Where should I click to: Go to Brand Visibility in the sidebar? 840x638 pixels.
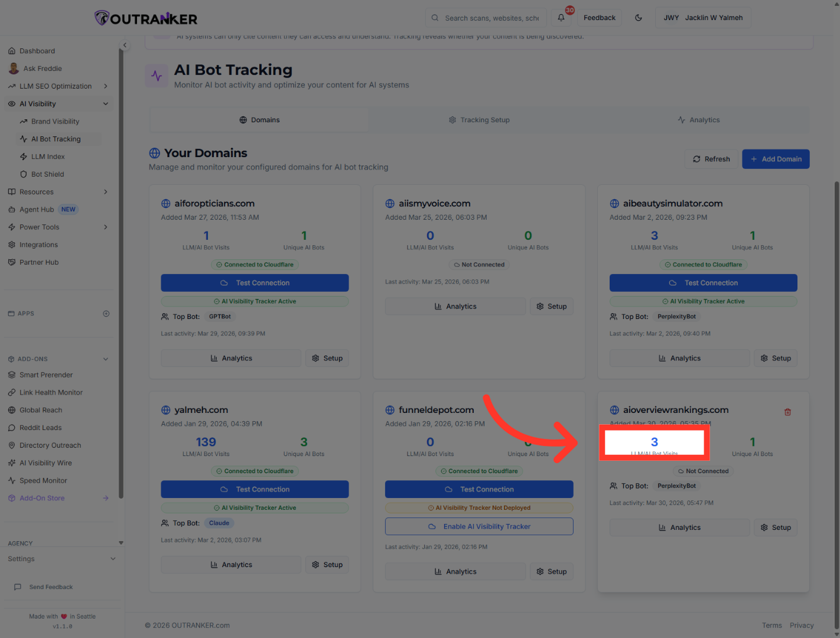(x=55, y=122)
